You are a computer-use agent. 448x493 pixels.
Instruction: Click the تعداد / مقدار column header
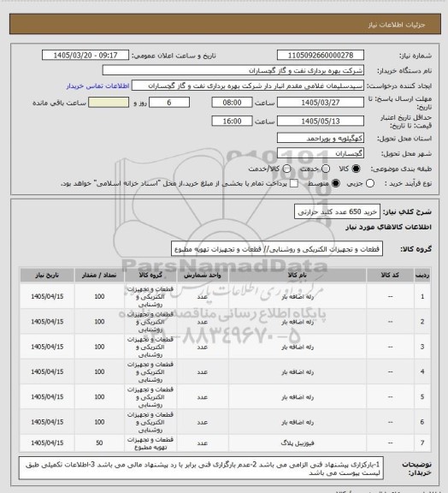coord(99,275)
